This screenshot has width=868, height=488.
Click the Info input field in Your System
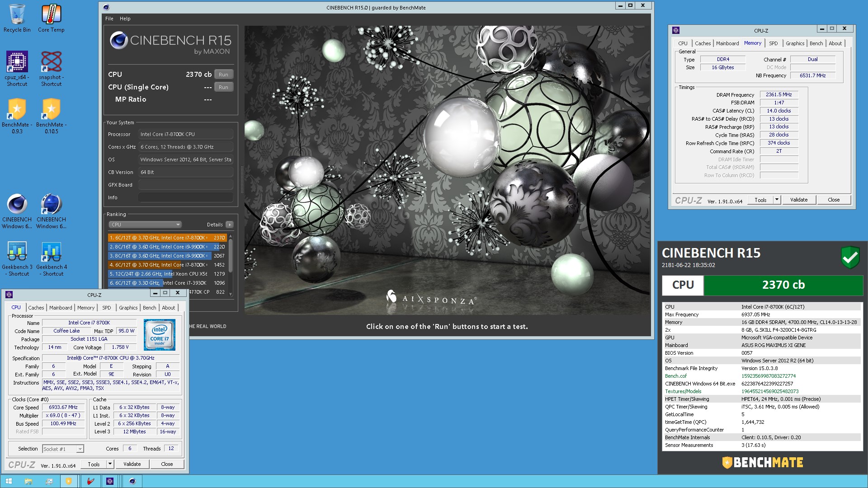[186, 197]
